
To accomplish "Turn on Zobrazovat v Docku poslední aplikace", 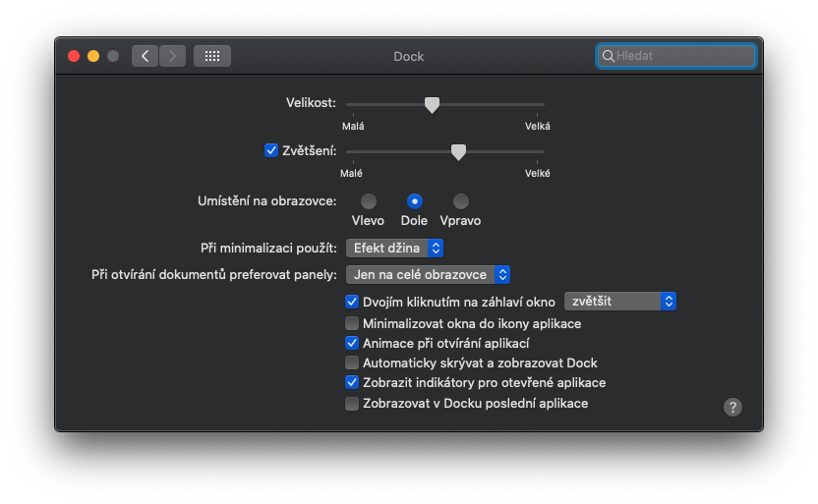I will 352,403.
